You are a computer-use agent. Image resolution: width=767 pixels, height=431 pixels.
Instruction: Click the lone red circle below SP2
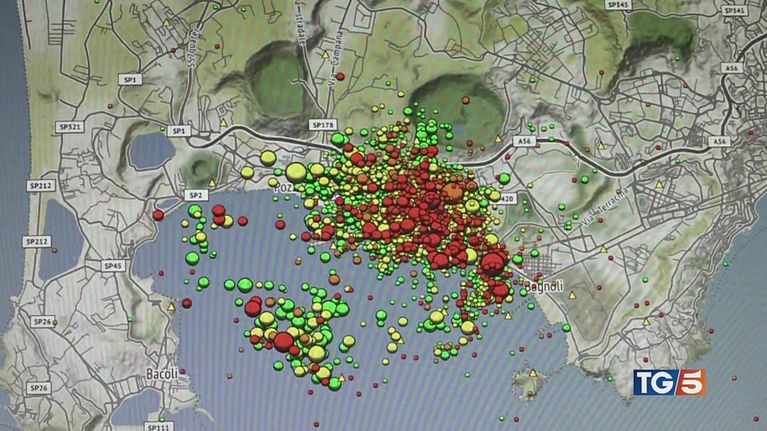click(x=158, y=214)
